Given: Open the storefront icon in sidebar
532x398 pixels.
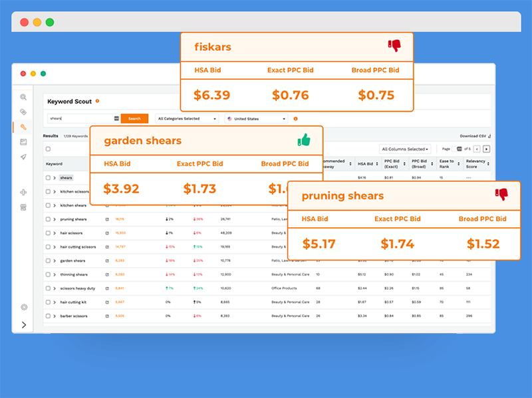Looking at the screenshot, I should (23, 207).
